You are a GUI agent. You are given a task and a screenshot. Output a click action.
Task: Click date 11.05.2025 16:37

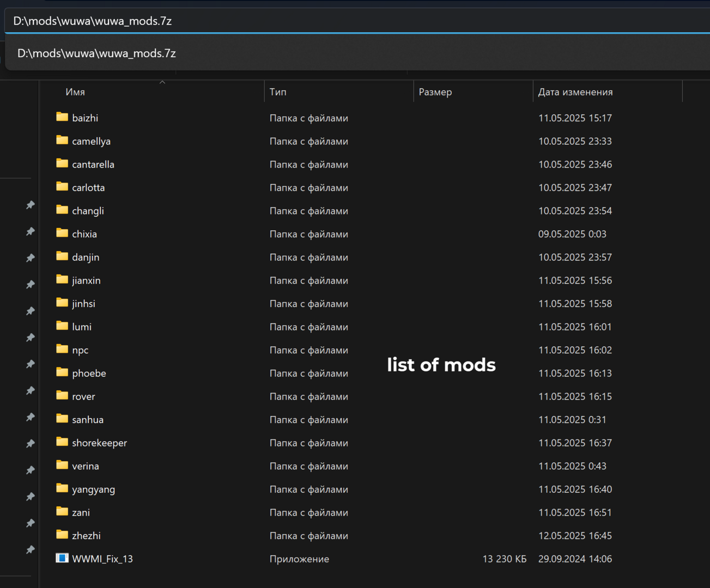575,443
